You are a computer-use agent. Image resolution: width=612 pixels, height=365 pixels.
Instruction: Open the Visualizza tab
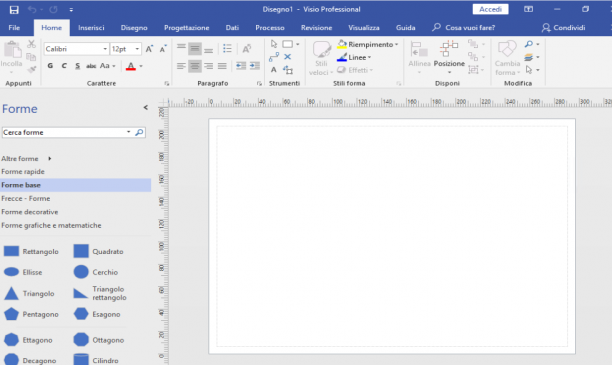pos(364,28)
